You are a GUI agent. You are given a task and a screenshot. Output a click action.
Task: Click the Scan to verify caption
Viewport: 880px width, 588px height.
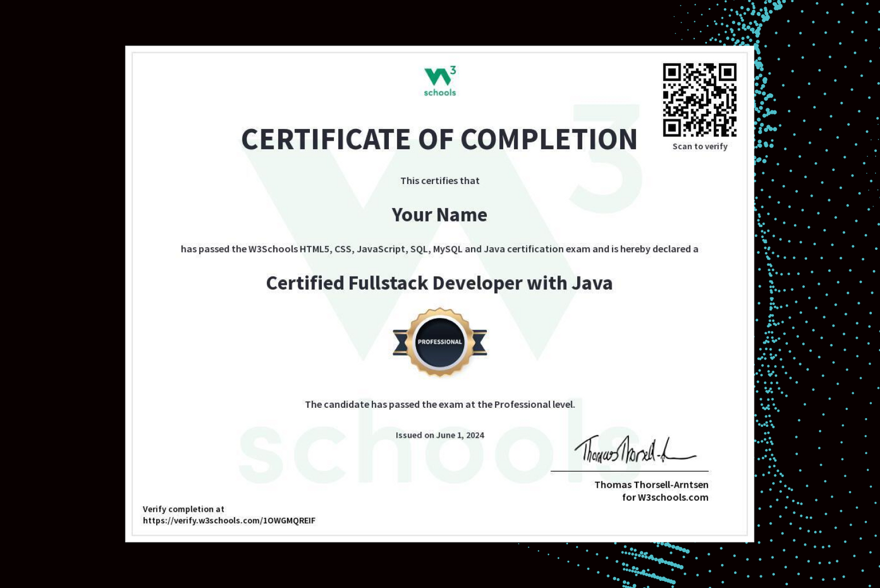pyautogui.click(x=699, y=146)
